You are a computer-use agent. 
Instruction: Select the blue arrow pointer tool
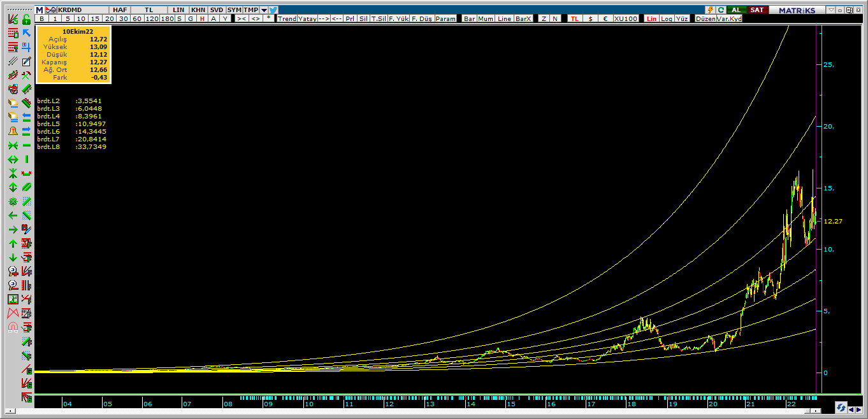26,33
